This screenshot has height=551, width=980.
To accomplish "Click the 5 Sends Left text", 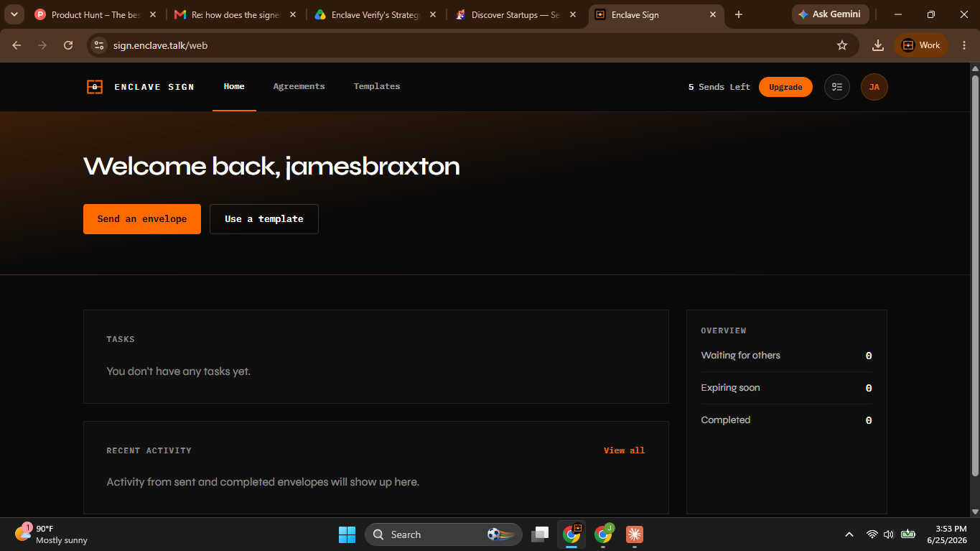I will coord(719,87).
